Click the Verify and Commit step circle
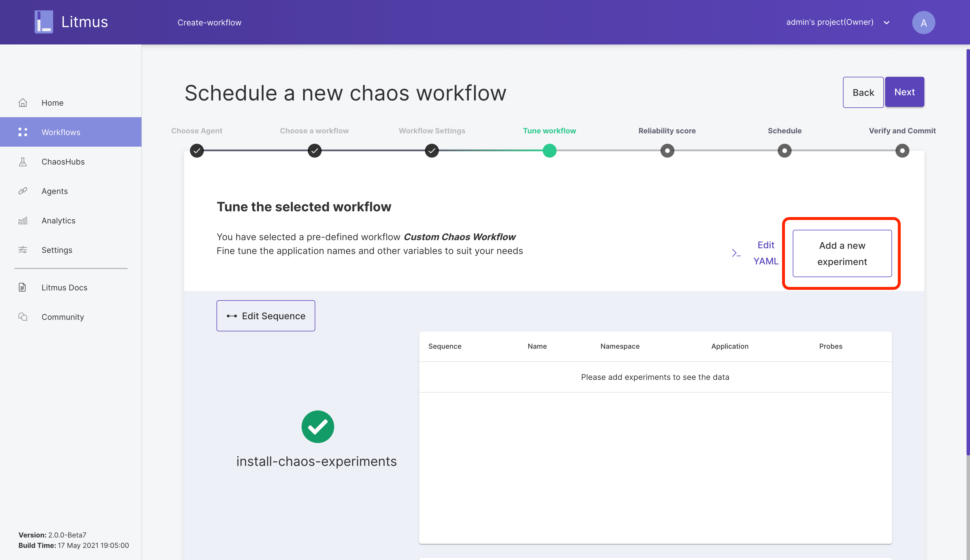 tap(902, 150)
